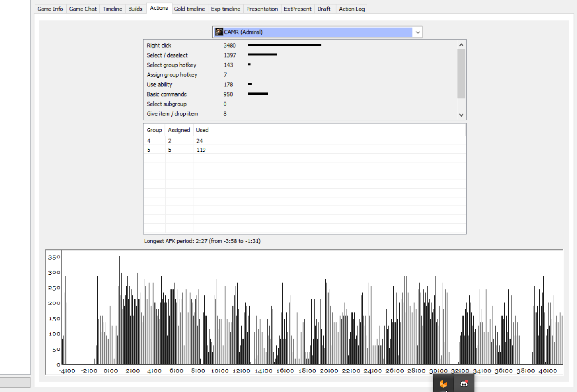Select the Right click row in actions list
The height and width of the screenshot is (392, 577).
(x=300, y=45)
